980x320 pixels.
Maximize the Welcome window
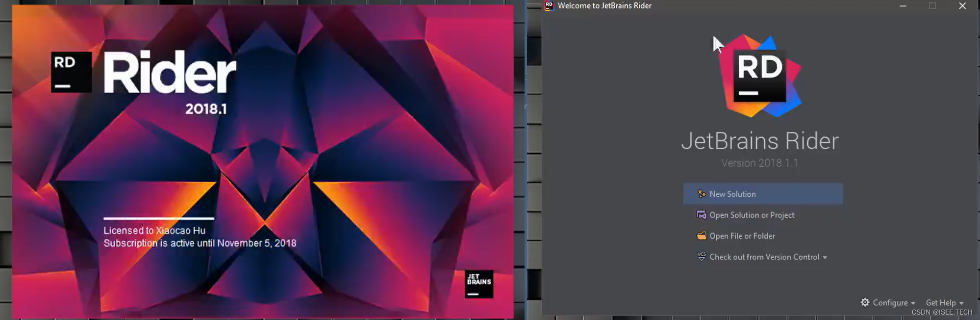(932, 6)
